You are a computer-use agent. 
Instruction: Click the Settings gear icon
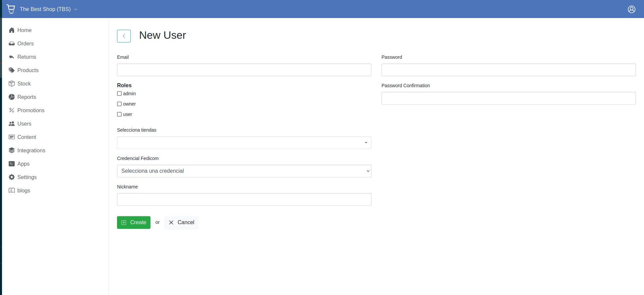[x=12, y=177]
